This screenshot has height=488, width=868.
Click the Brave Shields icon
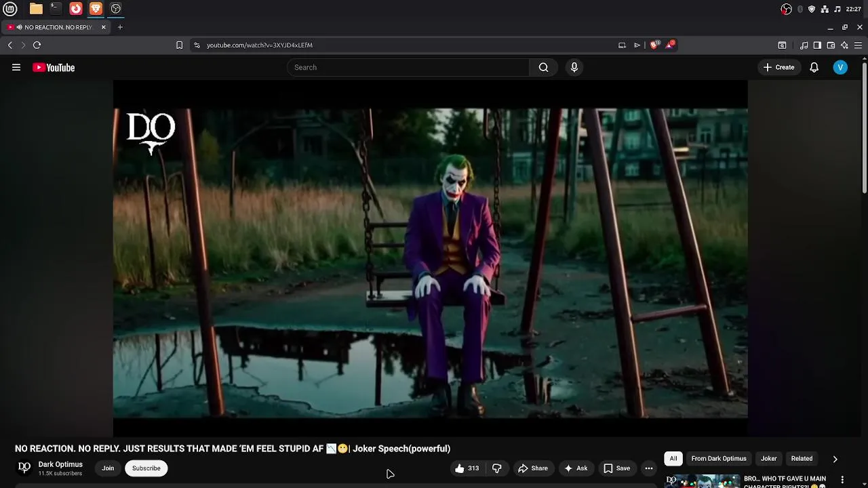[x=654, y=45]
